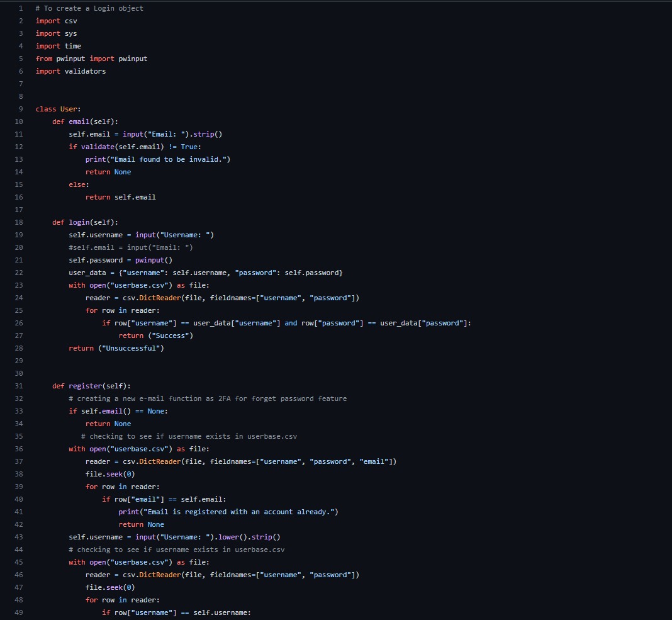Click the 'import csv' statement
This screenshot has height=620, width=672.
point(55,21)
